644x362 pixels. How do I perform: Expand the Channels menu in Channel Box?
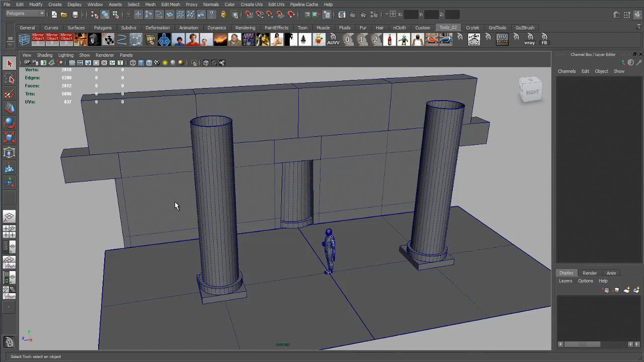(567, 71)
